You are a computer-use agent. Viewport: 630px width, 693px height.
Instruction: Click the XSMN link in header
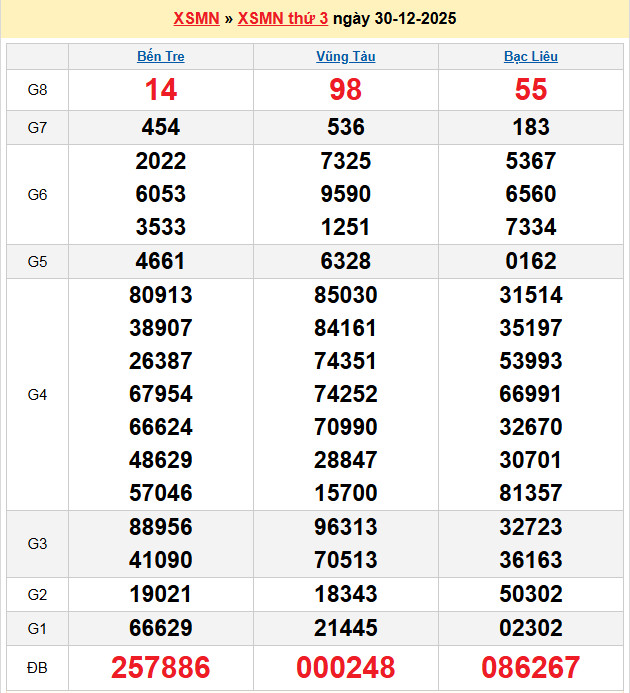(196, 19)
